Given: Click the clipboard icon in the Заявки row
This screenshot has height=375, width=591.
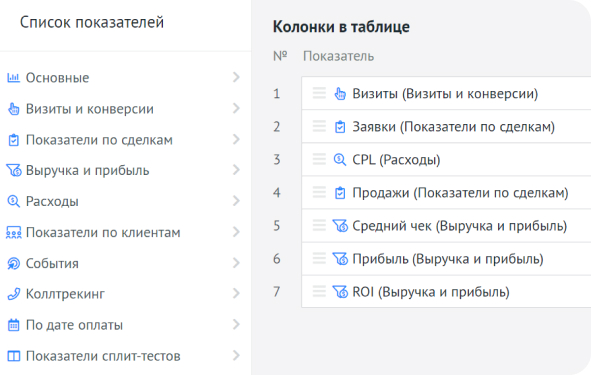Looking at the screenshot, I should [340, 127].
